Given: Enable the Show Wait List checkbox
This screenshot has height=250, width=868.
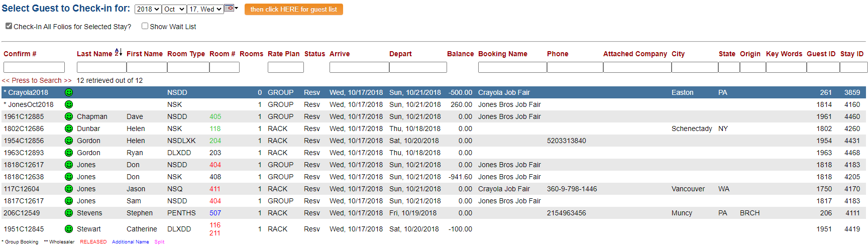Looking at the screenshot, I should tap(145, 26).
